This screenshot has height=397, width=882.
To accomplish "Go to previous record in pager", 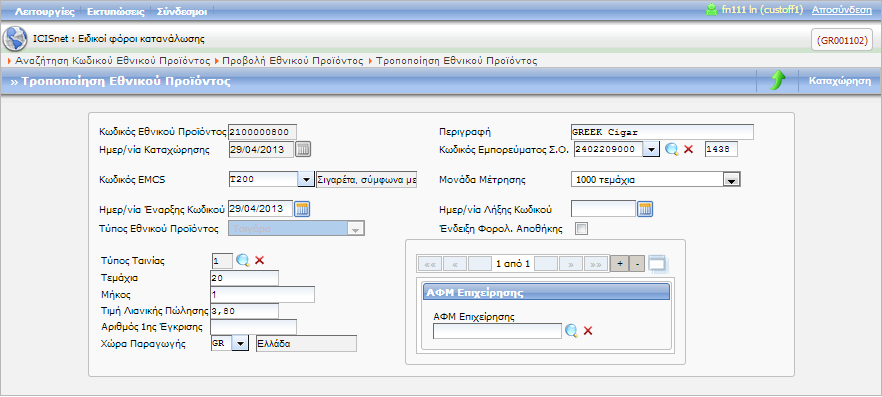I will pyautogui.click(x=455, y=263).
